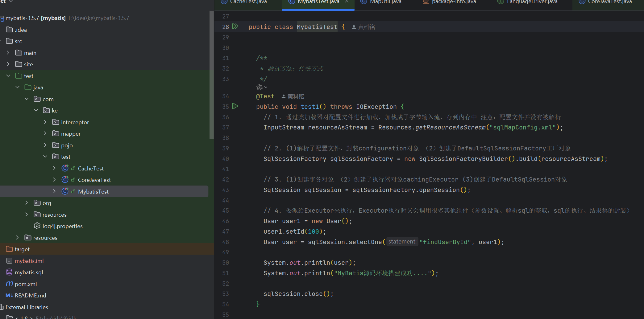The image size is (644, 319).
Task: Expand the interceptor package
Action: tap(45, 122)
